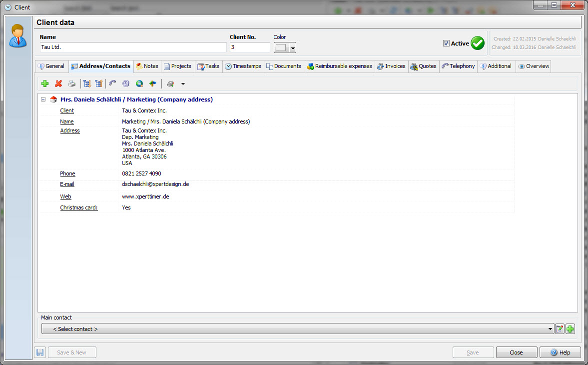The height and width of the screenshot is (365, 588).
Task: Click the printer icon in contacts toolbar
Action: click(72, 84)
